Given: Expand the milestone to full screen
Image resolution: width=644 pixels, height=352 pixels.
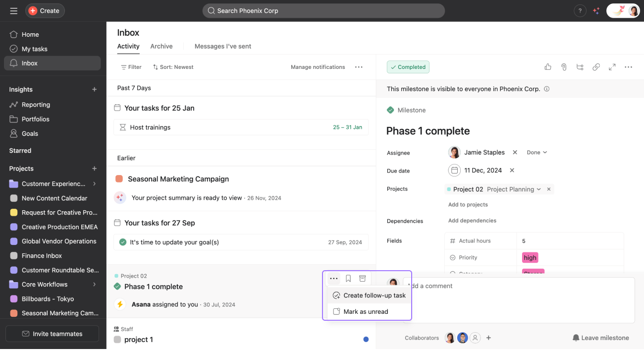Looking at the screenshot, I should [612, 66].
